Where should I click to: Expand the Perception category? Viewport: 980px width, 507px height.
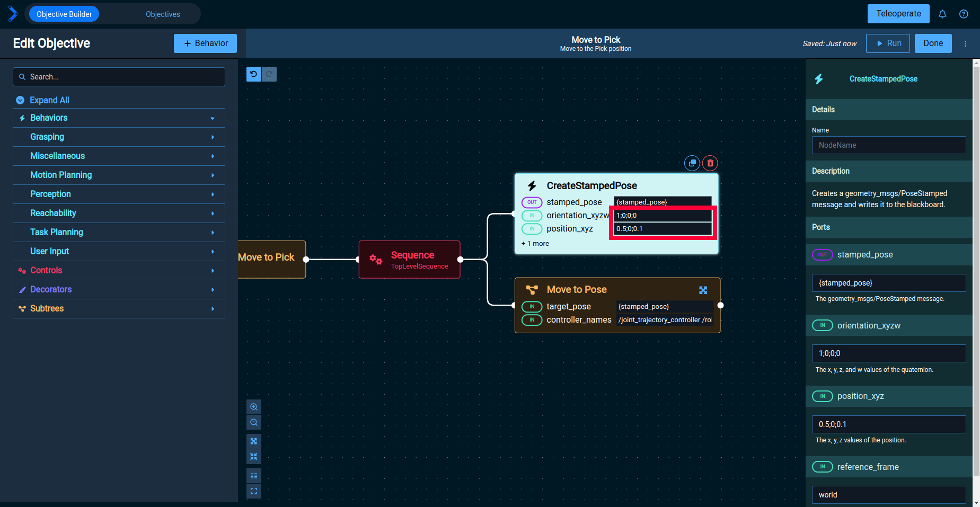click(x=119, y=194)
